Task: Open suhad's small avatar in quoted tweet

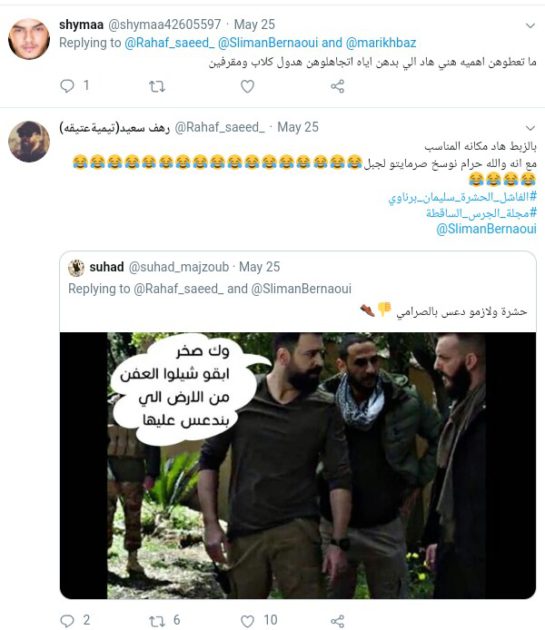Action: [x=76, y=268]
